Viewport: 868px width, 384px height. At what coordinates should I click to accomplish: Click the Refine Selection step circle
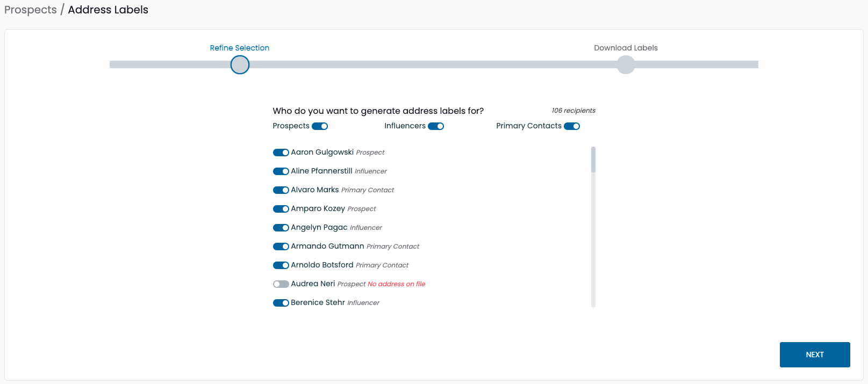click(240, 65)
